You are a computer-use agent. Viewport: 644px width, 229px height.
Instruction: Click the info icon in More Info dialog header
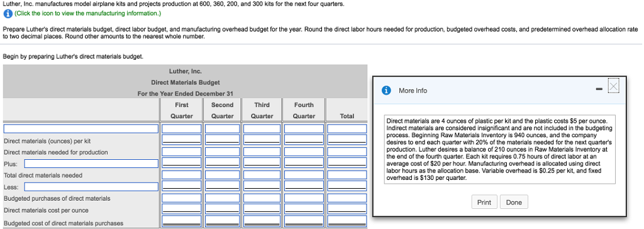pos(387,91)
